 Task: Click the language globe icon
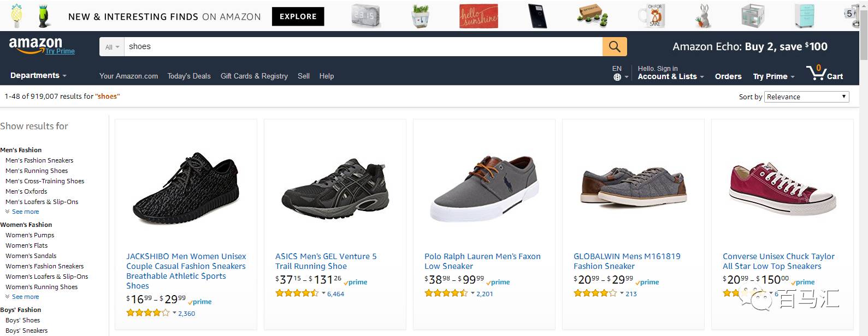617,77
